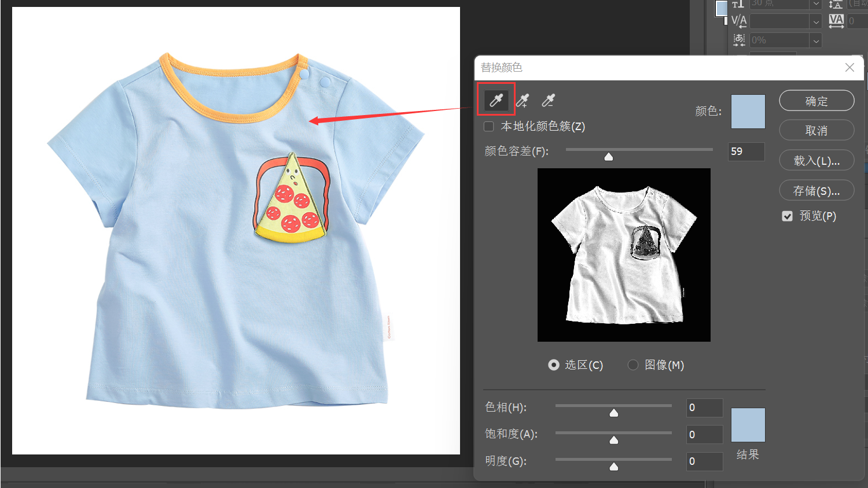This screenshot has height=488, width=868.
Task: Open the 0% tsume dropdown arrow
Action: pyautogui.click(x=816, y=40)
